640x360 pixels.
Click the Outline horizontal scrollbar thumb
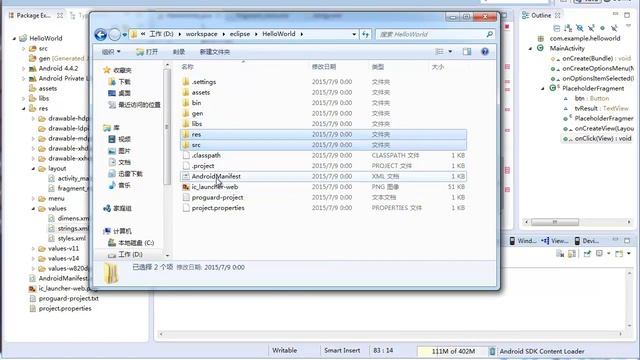(x=555, y=222)
